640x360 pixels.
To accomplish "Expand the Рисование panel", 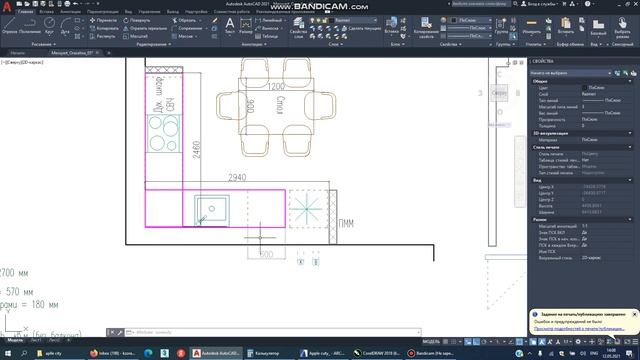I will 43,44.
